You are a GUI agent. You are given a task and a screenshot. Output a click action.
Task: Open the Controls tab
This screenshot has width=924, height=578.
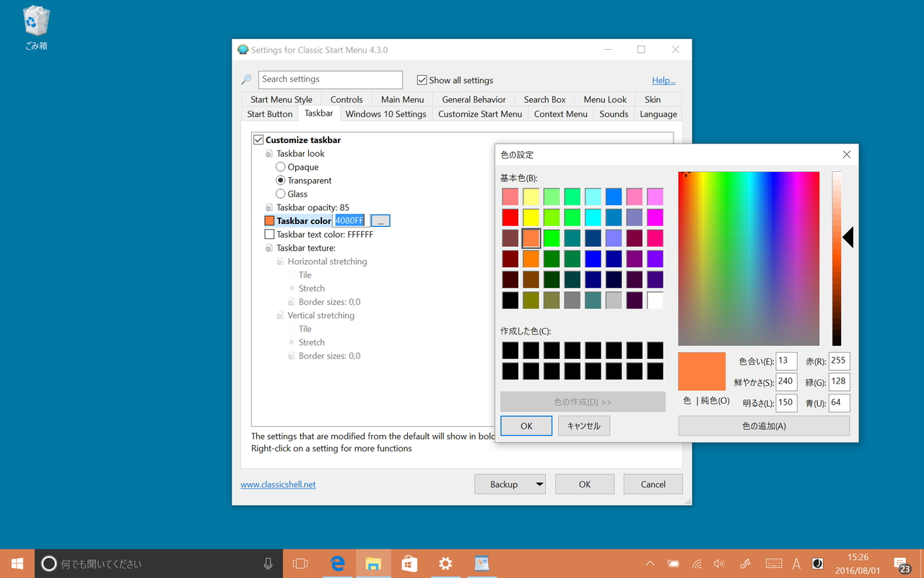coord(346,100)
